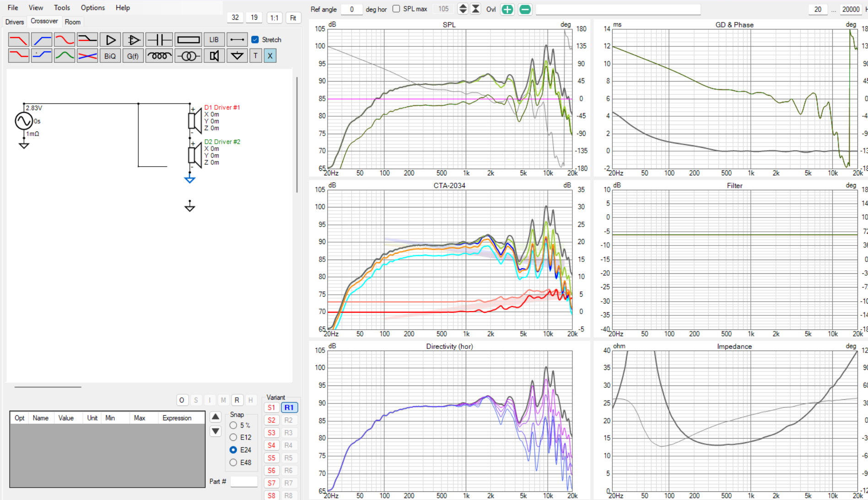Select variant S3
This screenshot has height=500, width=868.
coord(272,433)
